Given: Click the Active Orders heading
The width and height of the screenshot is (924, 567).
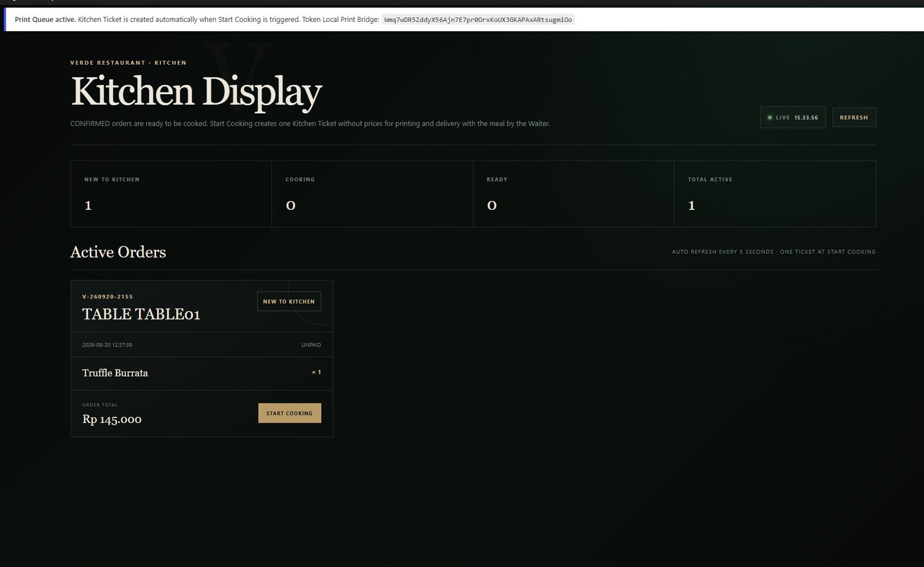Looking at the screenshot, I should coord(118,252).
